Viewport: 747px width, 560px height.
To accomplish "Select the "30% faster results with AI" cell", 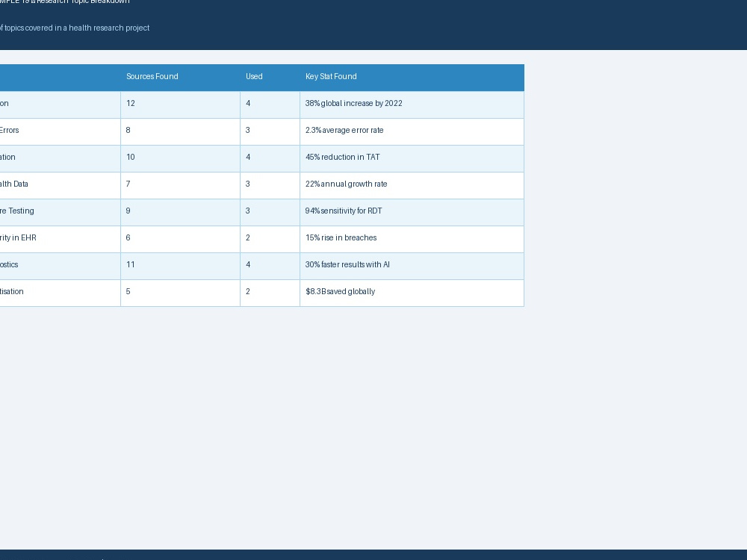I will coord(412,265).
